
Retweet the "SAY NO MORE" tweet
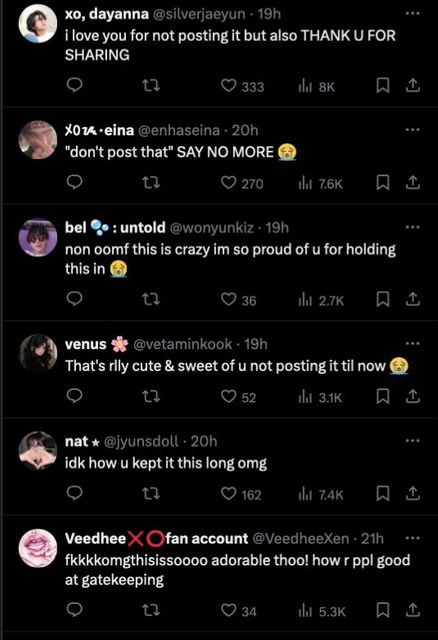tap(151, 182)
